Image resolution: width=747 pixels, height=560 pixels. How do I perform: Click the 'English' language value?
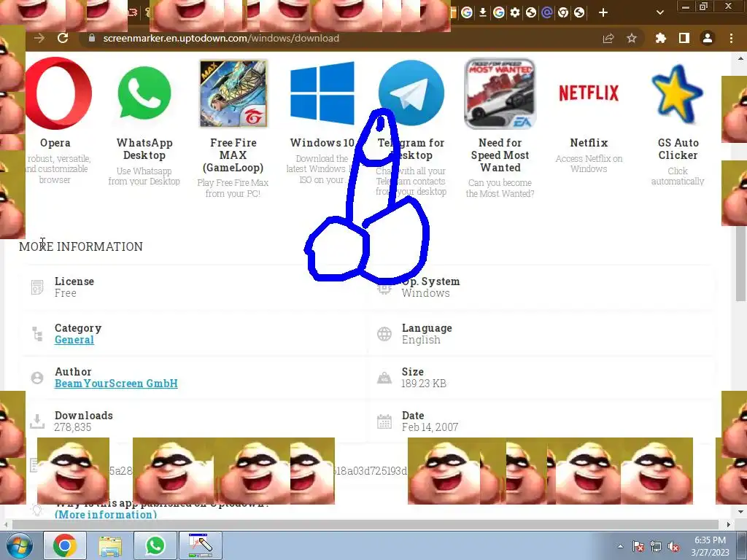(x=421, y=340)
